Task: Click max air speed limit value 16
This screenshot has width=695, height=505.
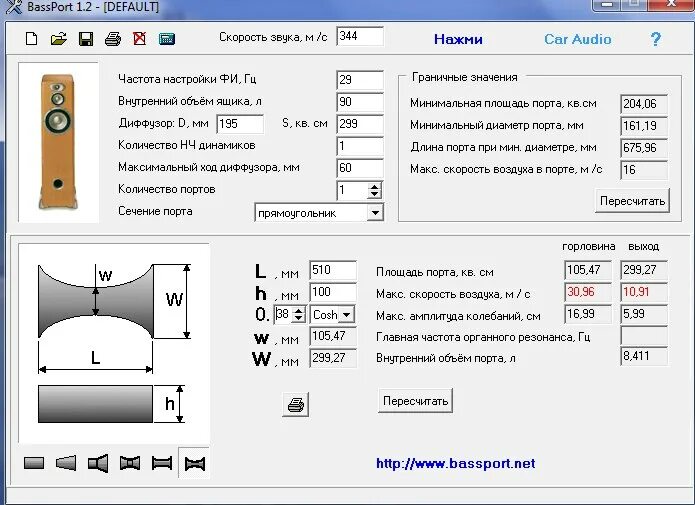Action: 644,170
